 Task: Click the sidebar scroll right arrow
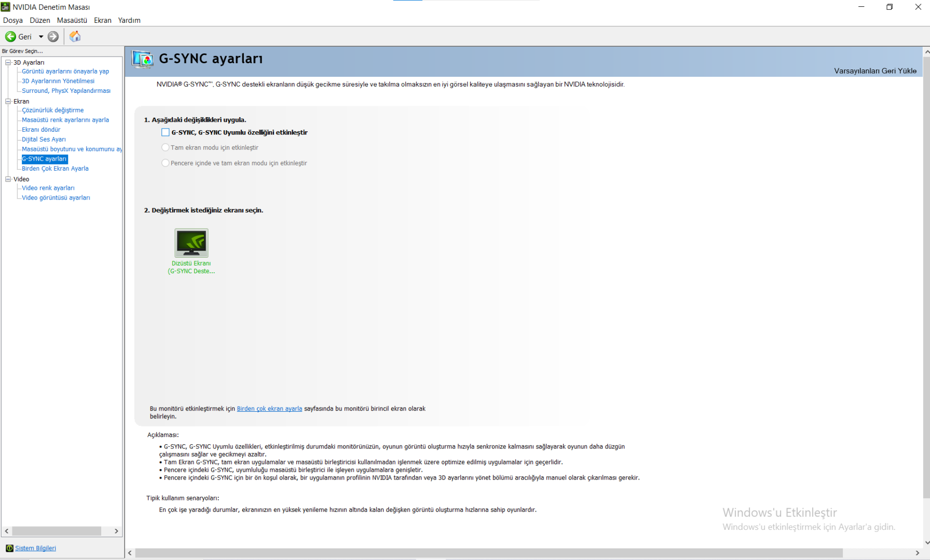pyautogui.click(x=116, y=531)
